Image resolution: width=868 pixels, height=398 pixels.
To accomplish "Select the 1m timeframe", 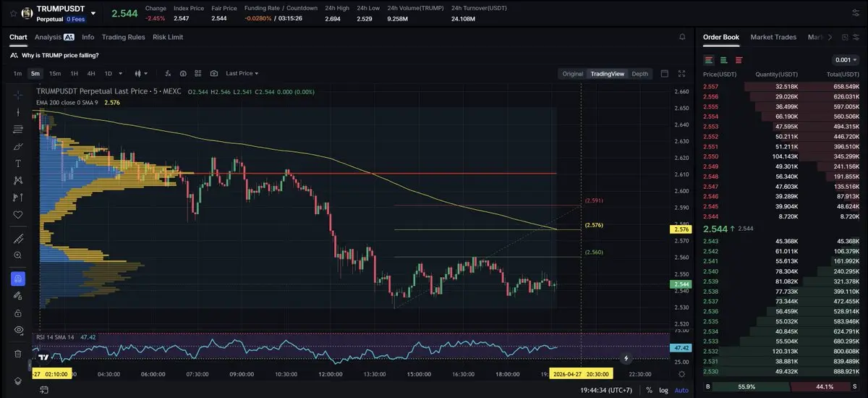I will pos(17,73).
